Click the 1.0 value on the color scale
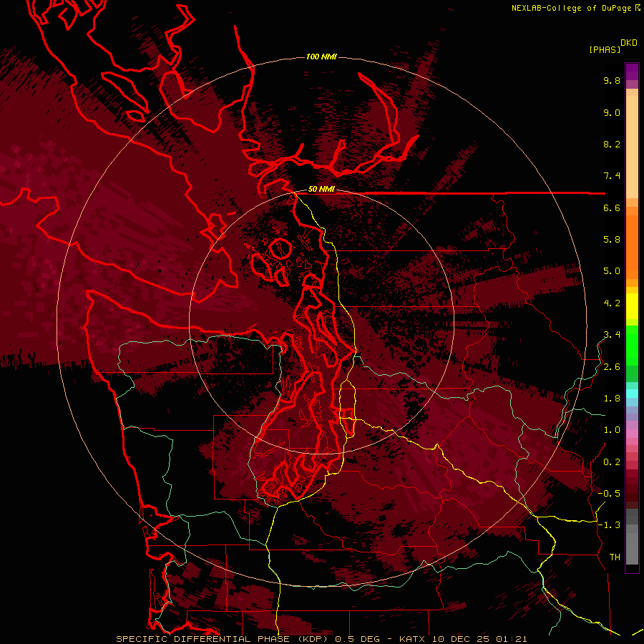The image size is (644, 644). [x=612, y=430]
